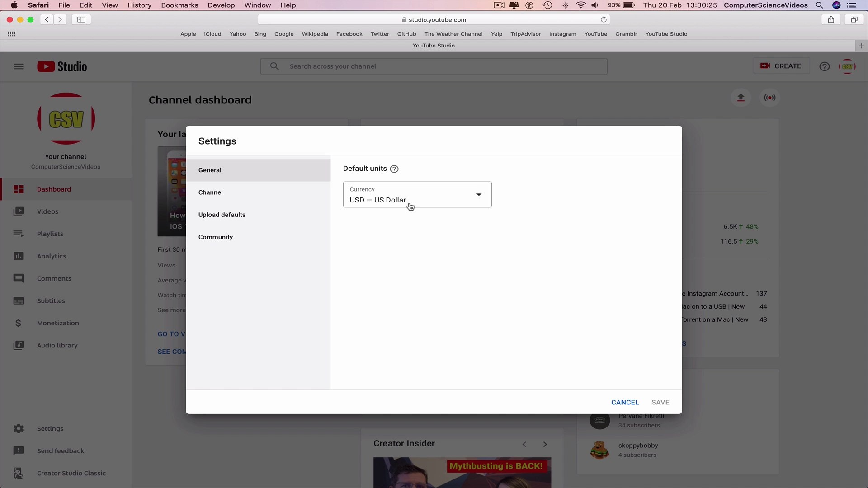
Task: Open the help question mark icon
Action: 824,66
